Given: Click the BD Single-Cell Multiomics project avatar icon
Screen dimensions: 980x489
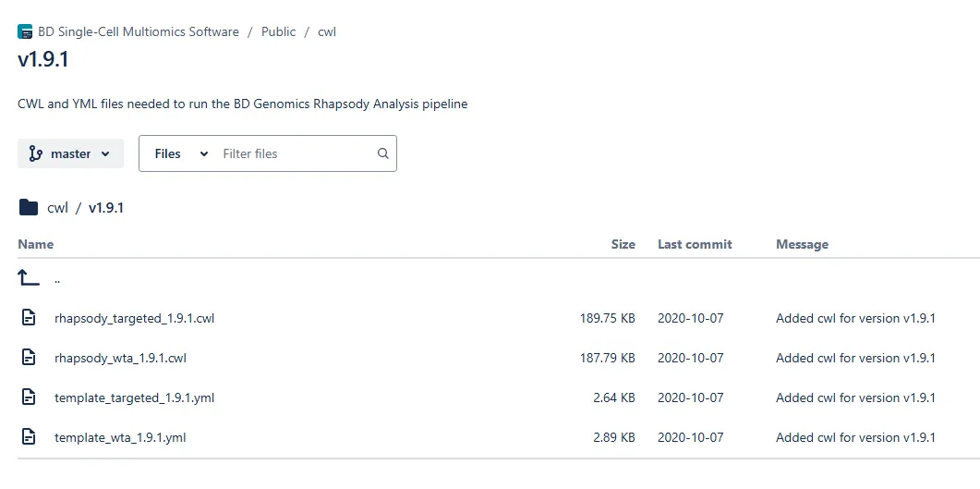Looking at the screenshot, I should point(25,31).
